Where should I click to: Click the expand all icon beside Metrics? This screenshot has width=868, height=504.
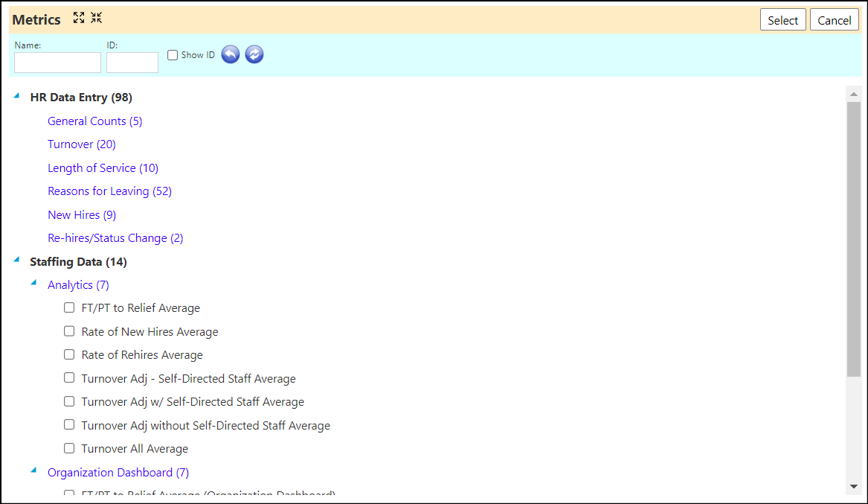coord(79,19)
